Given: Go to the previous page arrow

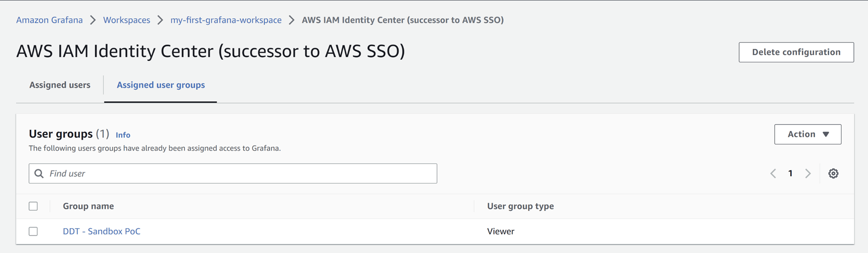Looking at the screenshot, I should 773,174.
